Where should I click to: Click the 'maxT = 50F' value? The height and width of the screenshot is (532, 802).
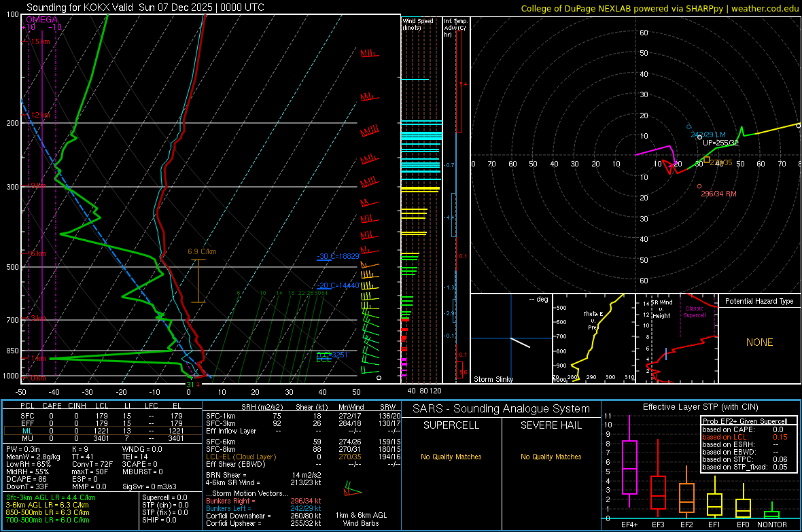(90, 472)
